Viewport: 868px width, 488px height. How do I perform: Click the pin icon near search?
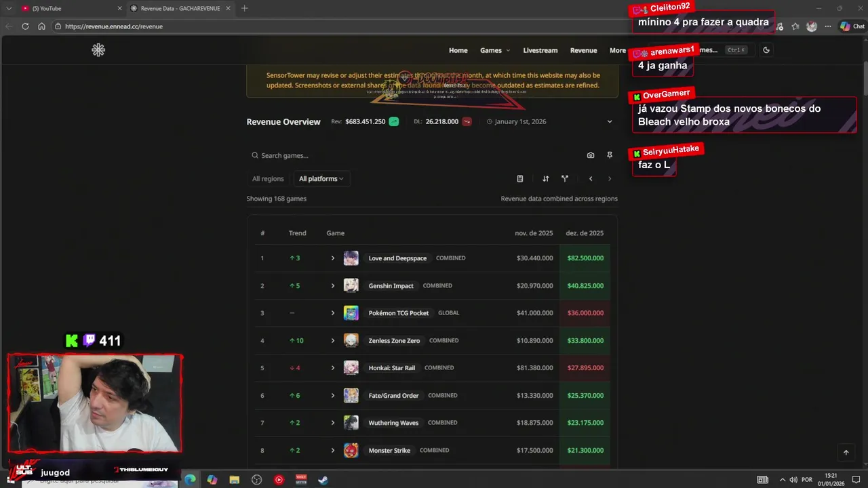point(610,155)
